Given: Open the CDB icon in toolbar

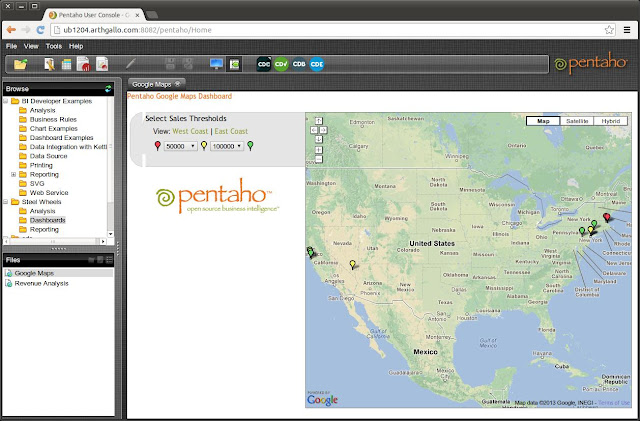Looking at the screenshot, I should pyautogui.click(x=299, y=64).
